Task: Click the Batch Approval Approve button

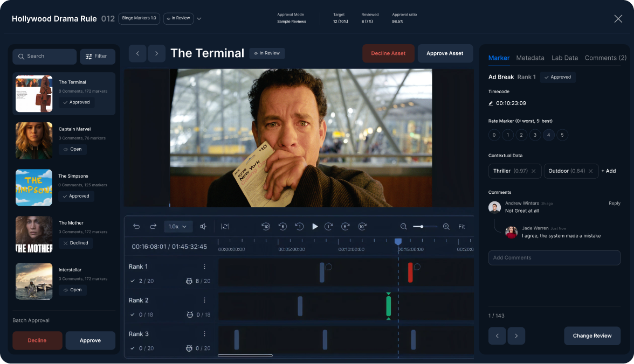Action: coord(90,340)
